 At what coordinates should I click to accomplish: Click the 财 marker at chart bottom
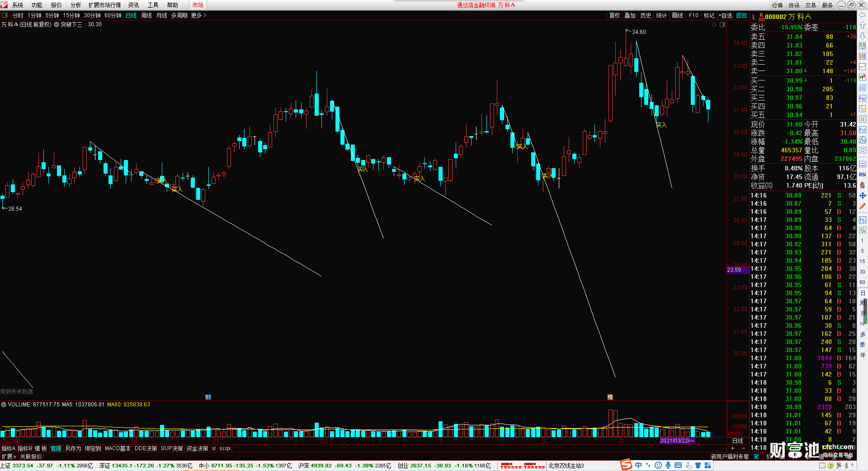(208, 397)
